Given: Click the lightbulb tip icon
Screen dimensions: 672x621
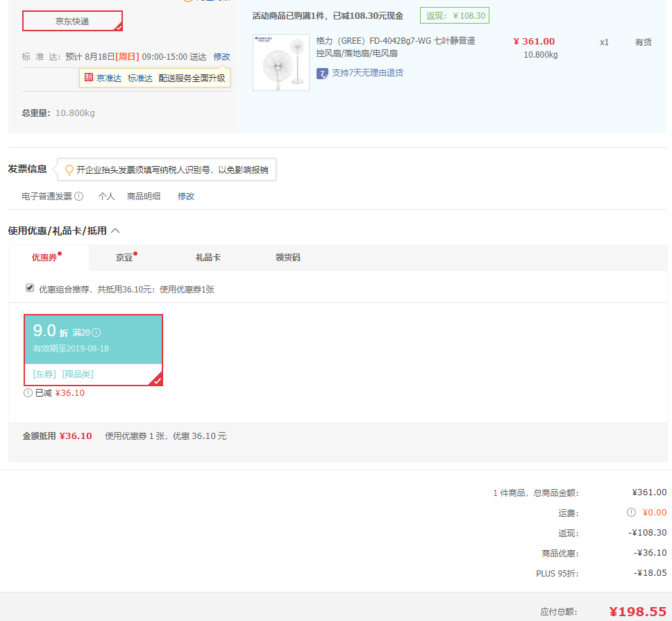Looking at the screenshot, I should (69, 170).
